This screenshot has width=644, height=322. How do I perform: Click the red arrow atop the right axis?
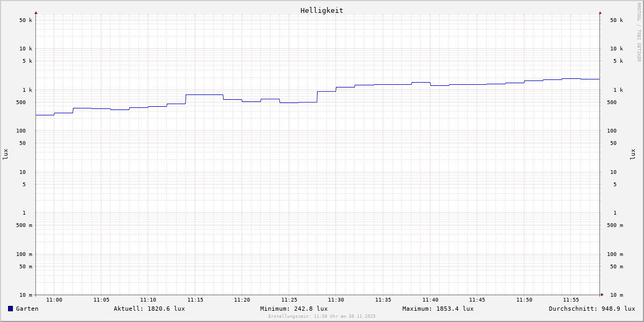600,12
